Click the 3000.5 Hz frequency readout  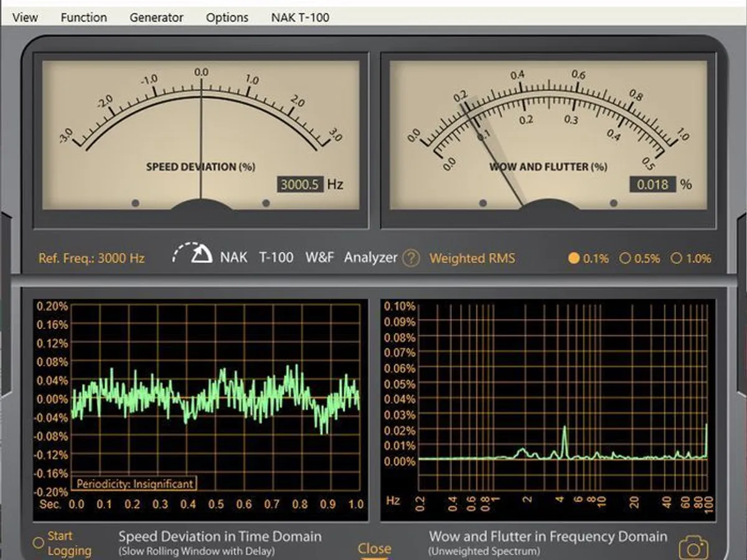pyautogui.click(x=300, y=184)
